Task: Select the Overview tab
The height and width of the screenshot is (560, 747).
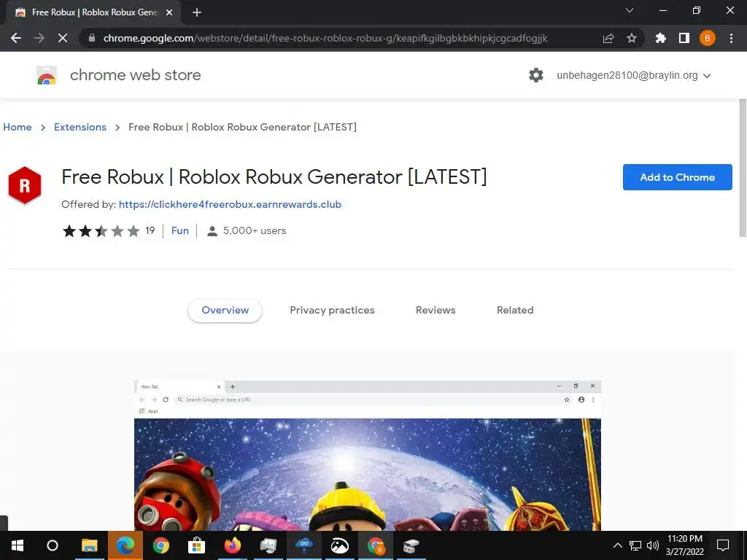Action: pyautogui.click(x=225, y=310)
